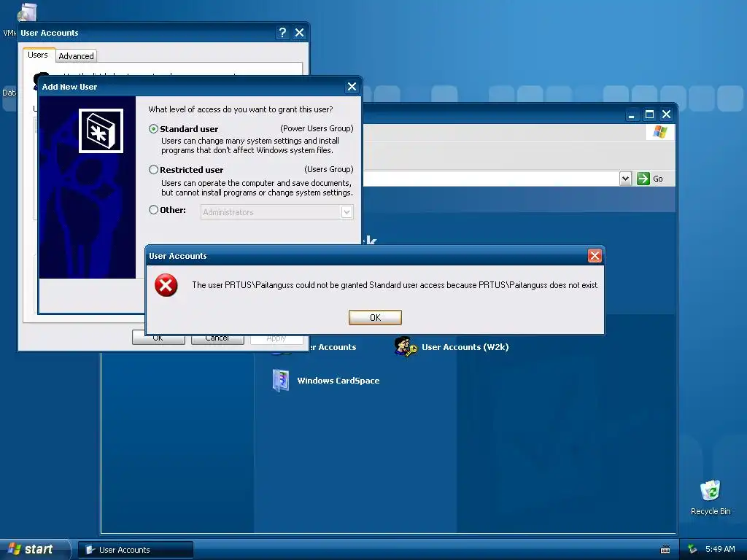Image resolution: width=747 pixels, height=560 pixels.
Task: Open the Windows CardSpace icon
Action: coord(281,381)
